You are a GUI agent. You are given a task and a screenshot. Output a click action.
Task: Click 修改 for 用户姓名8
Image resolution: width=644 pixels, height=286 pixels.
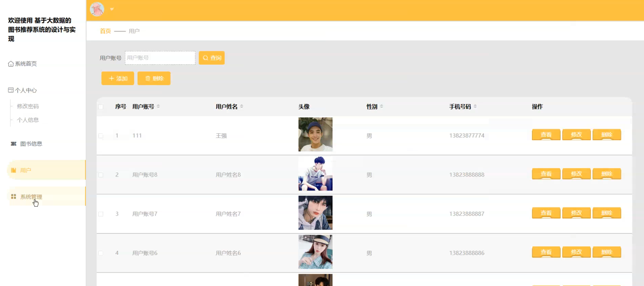coord(576,174)
